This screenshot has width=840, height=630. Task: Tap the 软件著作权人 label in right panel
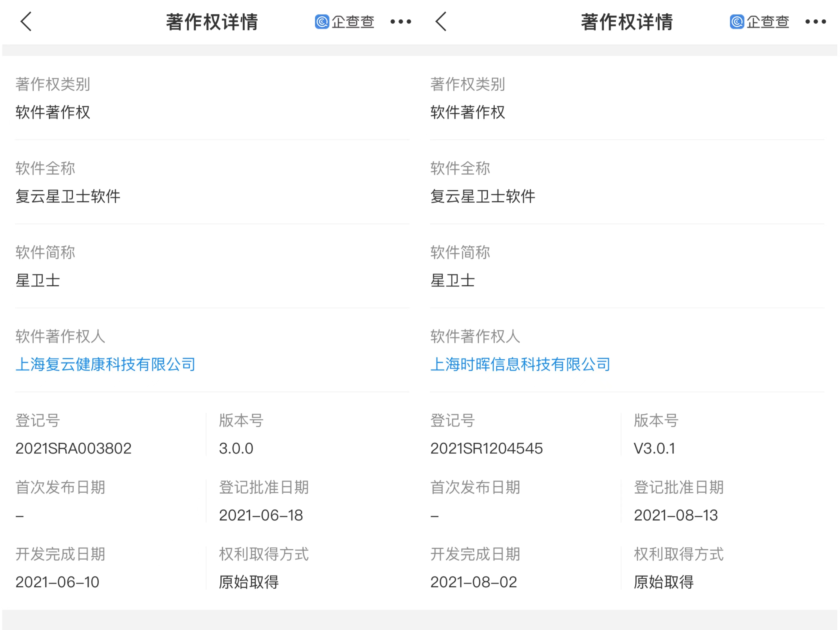coord(475,336)
